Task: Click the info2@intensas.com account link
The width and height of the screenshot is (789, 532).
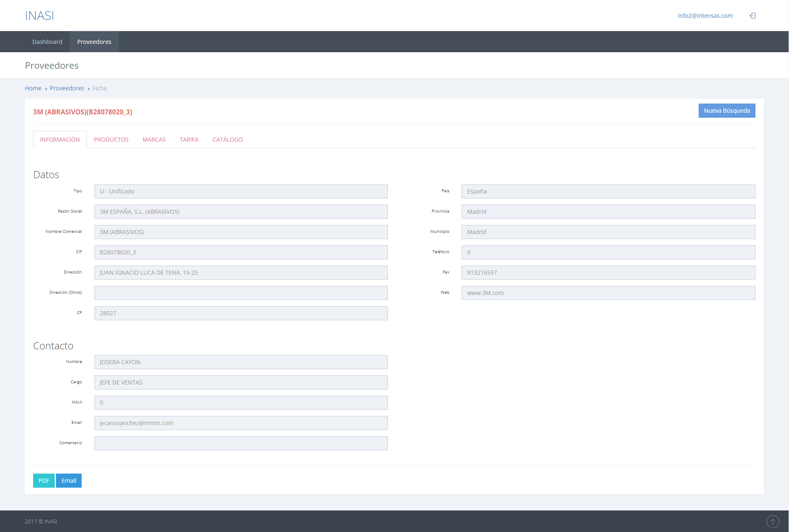Action: coord(705,16)
